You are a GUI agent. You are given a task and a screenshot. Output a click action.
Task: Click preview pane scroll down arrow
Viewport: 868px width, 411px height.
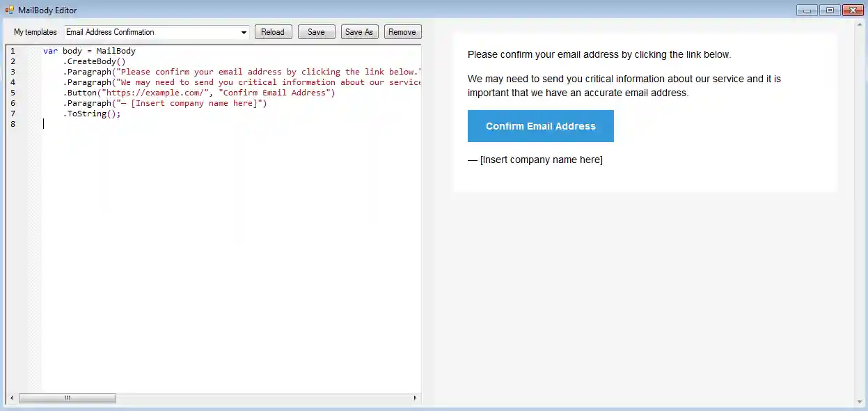click(x=859, y=401)
